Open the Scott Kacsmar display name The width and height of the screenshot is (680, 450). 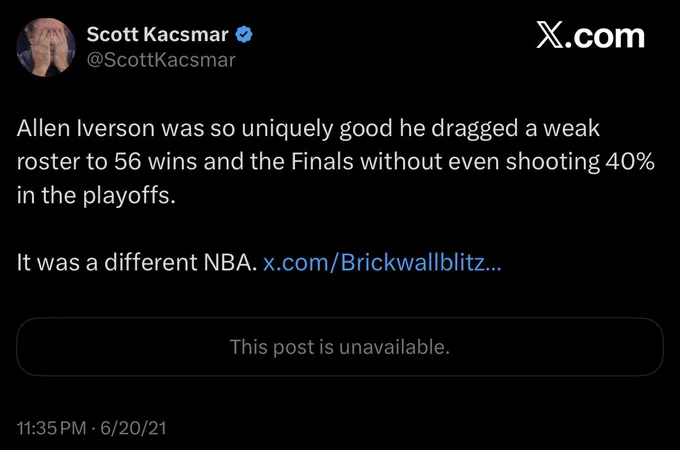point(157,34)
